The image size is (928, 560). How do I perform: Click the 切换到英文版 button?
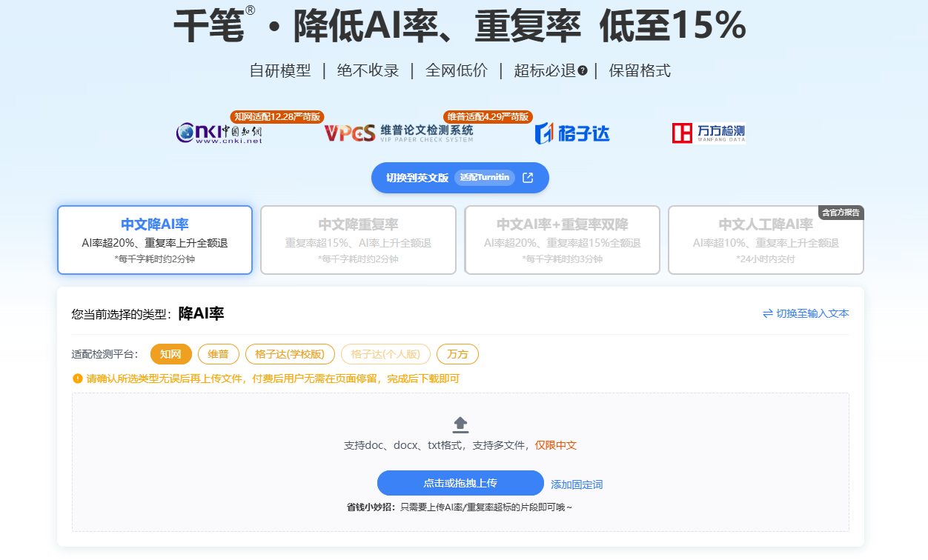pos(460,178)
